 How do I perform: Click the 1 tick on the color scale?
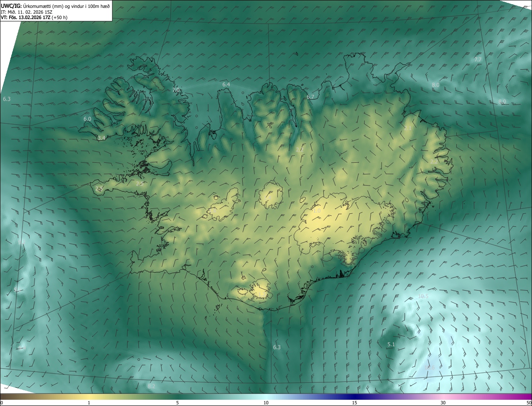tap(89, 403)
